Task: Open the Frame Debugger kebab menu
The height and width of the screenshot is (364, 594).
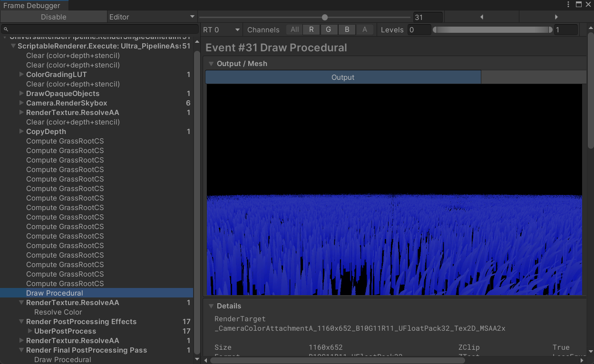Action: [568, 4]
